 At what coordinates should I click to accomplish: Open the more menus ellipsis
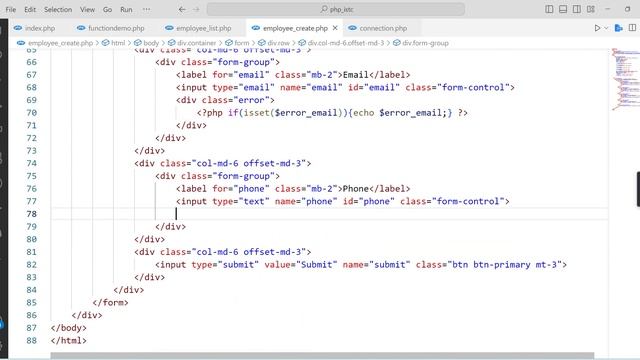pos(147,9)
